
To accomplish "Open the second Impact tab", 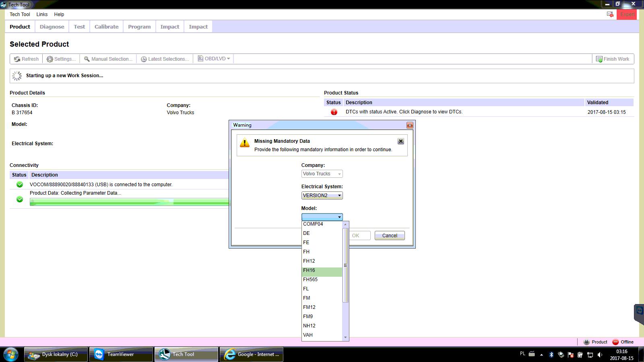I will coord(198,27).
